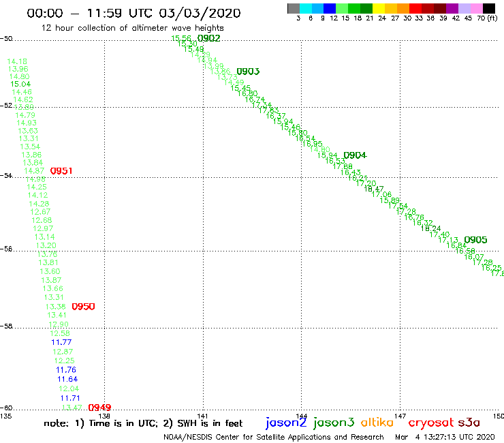The height and width of the screenshot is (443, 504).
Task: Click the jason2 satellite label
Action: click(286, 422)
